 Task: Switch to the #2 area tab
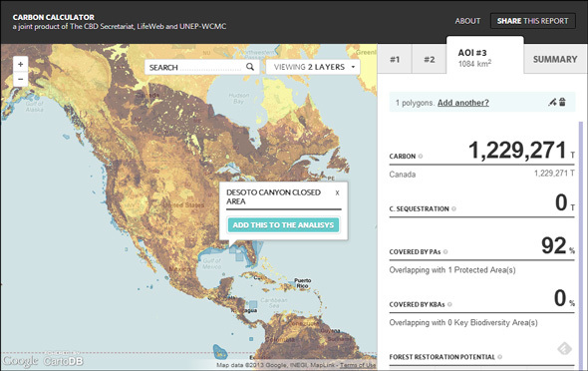coord(429,59)
